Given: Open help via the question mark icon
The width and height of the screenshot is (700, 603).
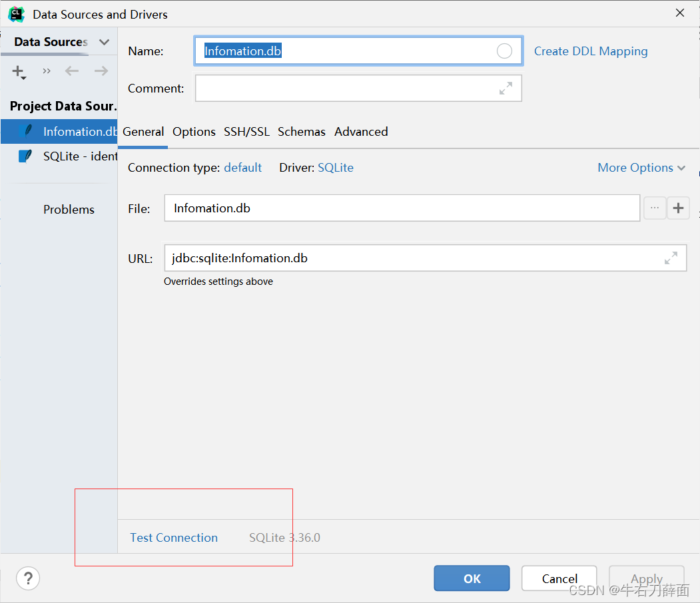Looking at the screenshot, I should [x=28, y=578].
